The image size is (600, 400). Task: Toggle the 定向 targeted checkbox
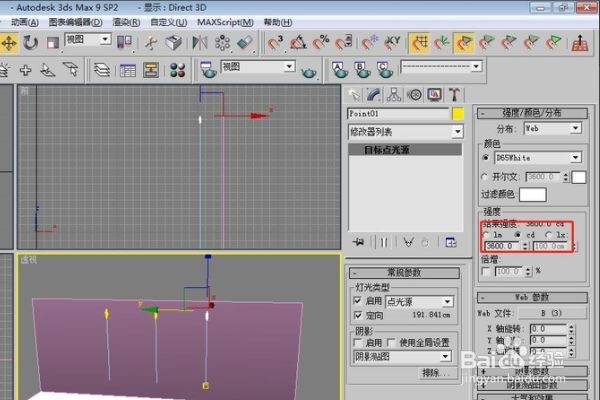click(x=358, y=315)
